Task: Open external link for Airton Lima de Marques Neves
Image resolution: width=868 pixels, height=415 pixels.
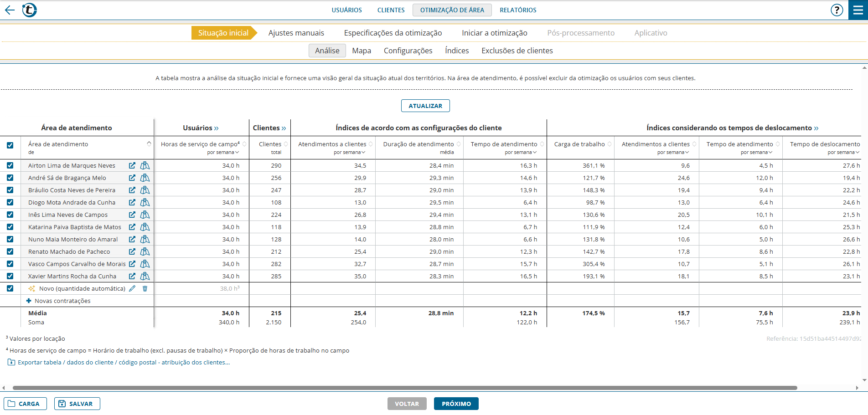Action: coord(132,166)
